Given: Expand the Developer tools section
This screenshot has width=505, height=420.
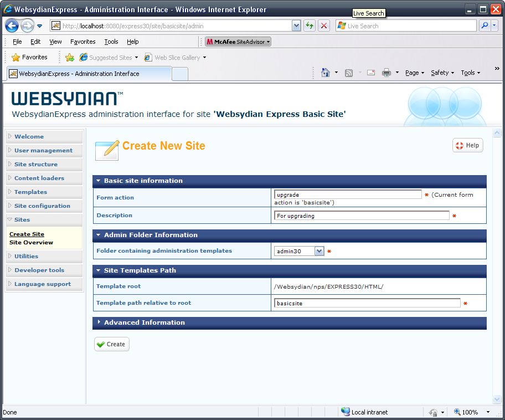Looking at the screenshot, I should (44, 270).
